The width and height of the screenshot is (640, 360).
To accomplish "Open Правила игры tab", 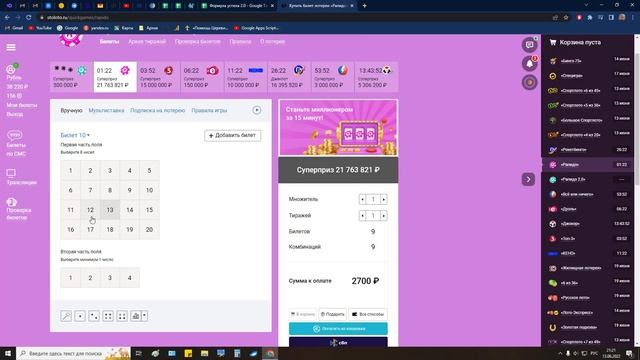I will [209, 111].
